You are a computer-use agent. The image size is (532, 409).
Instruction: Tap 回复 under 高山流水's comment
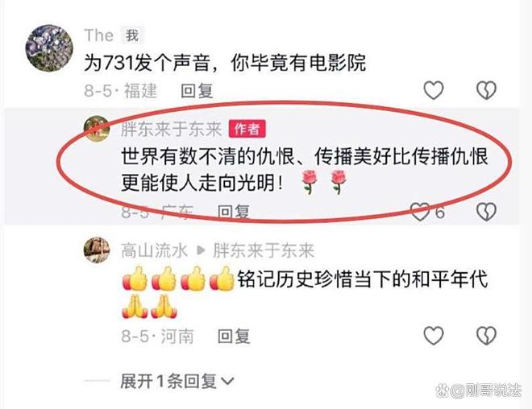234,337
